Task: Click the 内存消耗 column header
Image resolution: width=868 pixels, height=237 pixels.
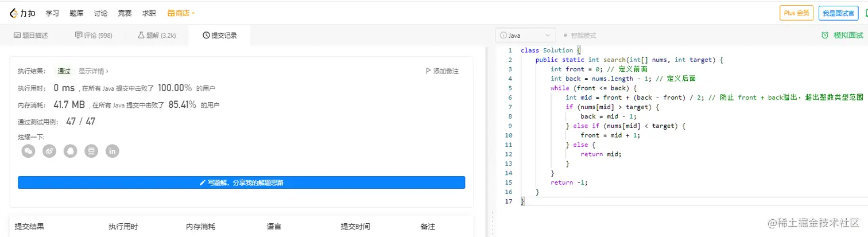Action: click(x=200, y=227)
